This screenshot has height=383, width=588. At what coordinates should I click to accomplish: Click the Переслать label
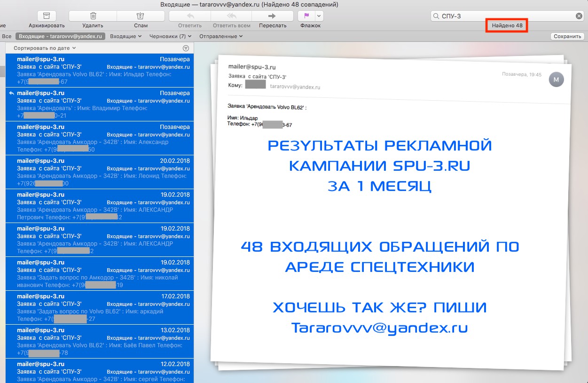point(273,25)
